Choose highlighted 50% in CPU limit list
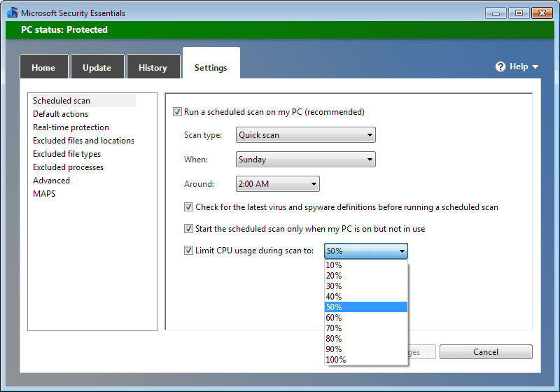The image size is (560, 392). (365, 307)
